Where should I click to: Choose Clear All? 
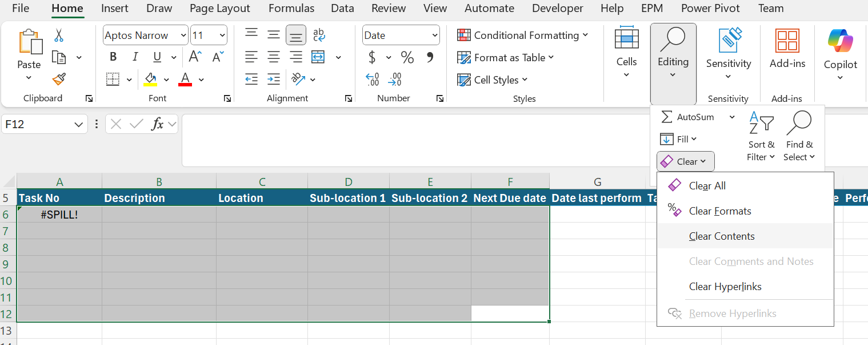(745, 186)
